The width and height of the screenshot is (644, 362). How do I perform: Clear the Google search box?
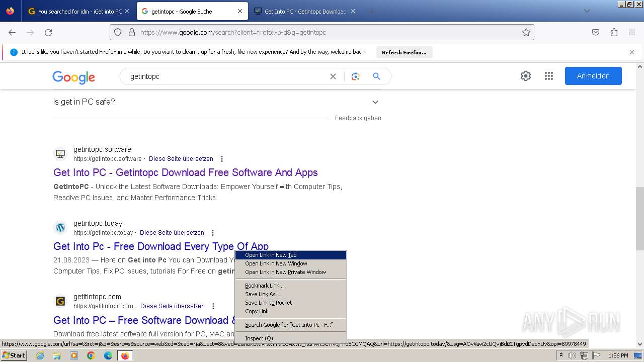click(x=333, y=76)
